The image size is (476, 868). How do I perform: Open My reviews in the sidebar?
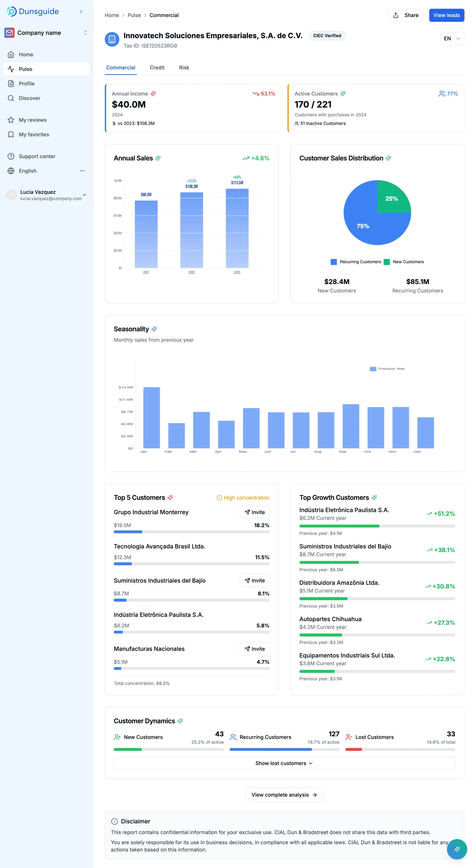click(x=46, y=120)
